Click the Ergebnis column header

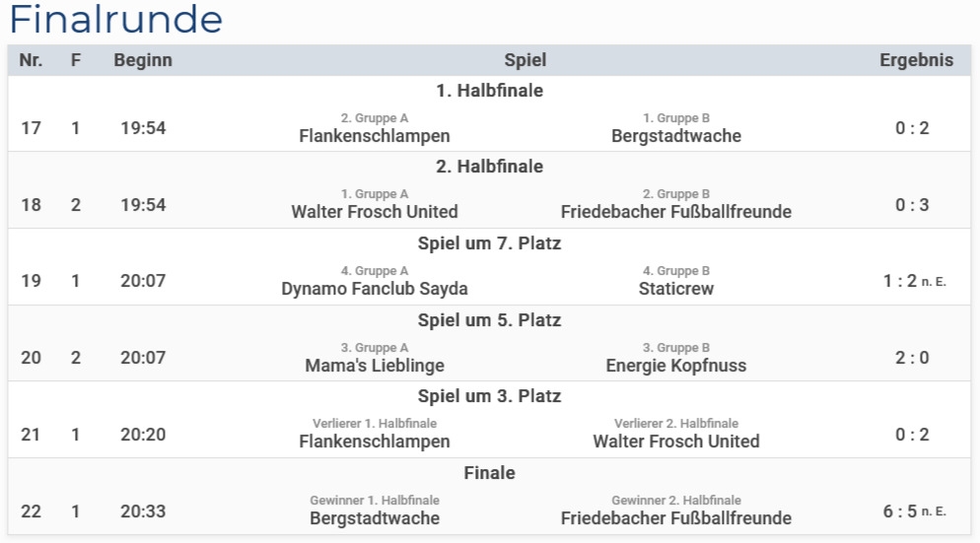tap(916, 60)
